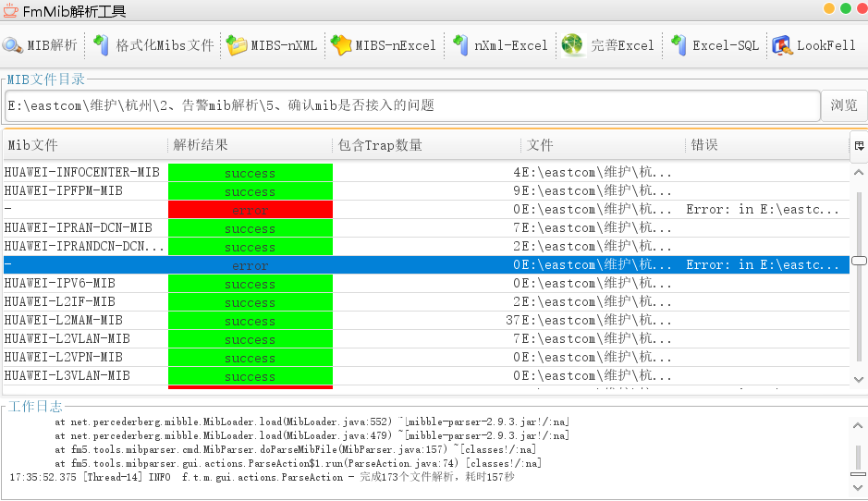Click the MIB解析 magnifier icon
The height and width of the screenshot is (501, 868).
(x=12, y=45)
